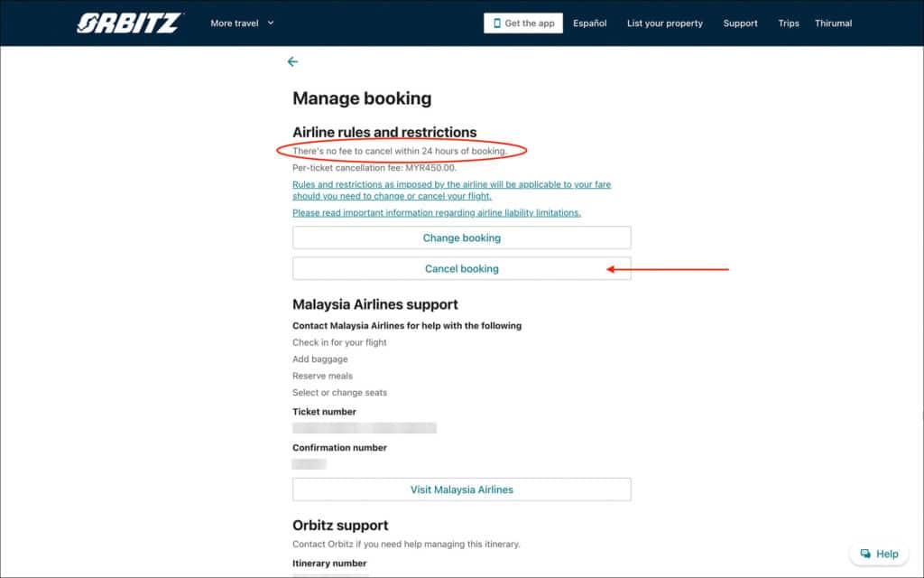The height and width of the screenshot is (578, 924).
Task: Click the Orbitz logo
Action: point(129,23)
